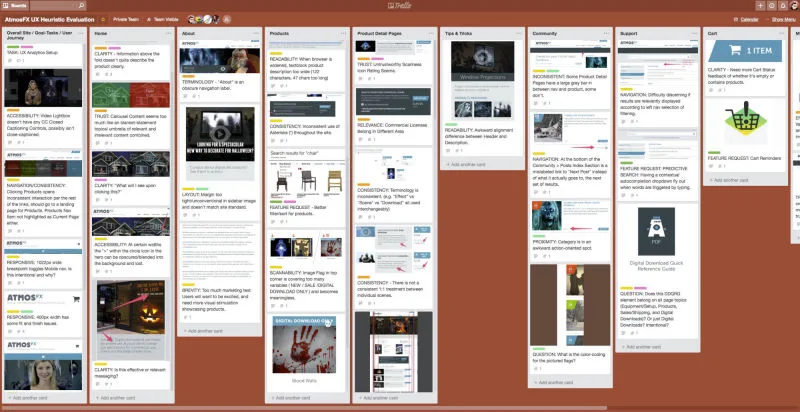Viewport: 800px width, 412px height.
Task: Open the Calendar power-up link
Action: 746,19
